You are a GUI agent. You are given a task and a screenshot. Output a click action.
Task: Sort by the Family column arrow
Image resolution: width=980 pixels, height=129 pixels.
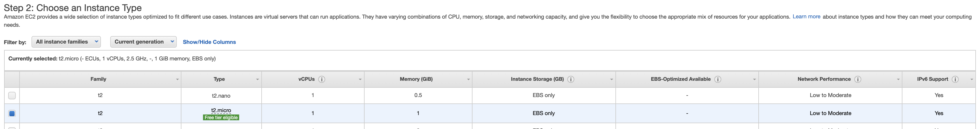pos(177,80)
